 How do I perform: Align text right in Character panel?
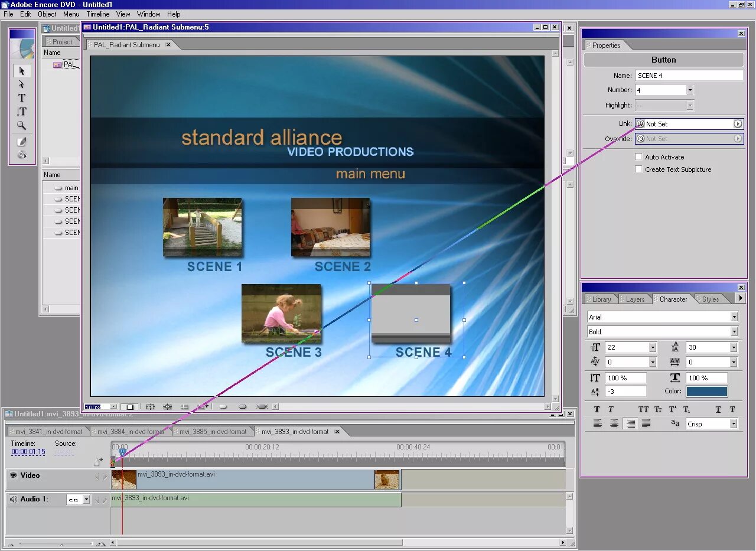(631, 423)
